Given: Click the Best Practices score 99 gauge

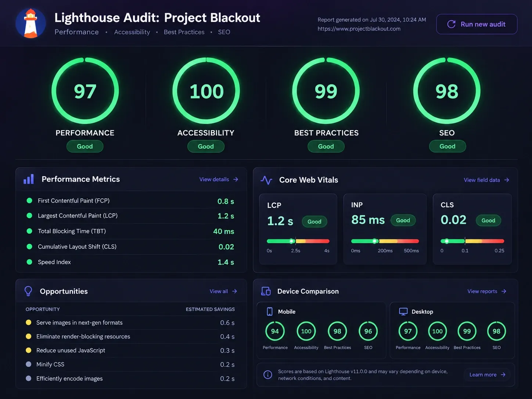Looking at the screenshot, I should tap(326, 91).
